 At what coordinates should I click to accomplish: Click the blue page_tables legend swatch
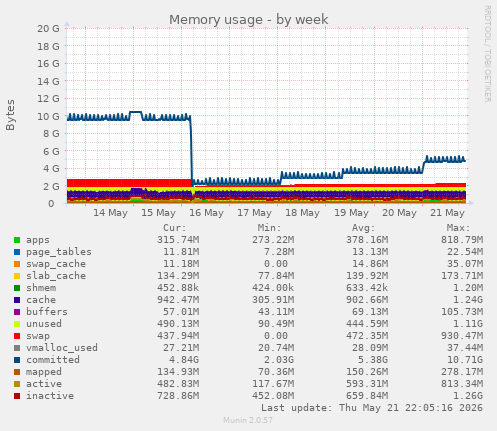[x=17, y=252]
